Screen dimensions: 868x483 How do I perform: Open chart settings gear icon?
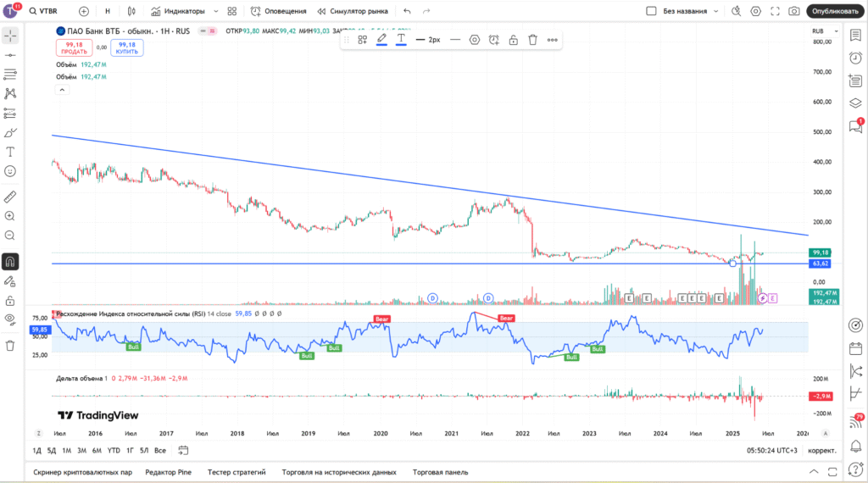pos(755,11)
